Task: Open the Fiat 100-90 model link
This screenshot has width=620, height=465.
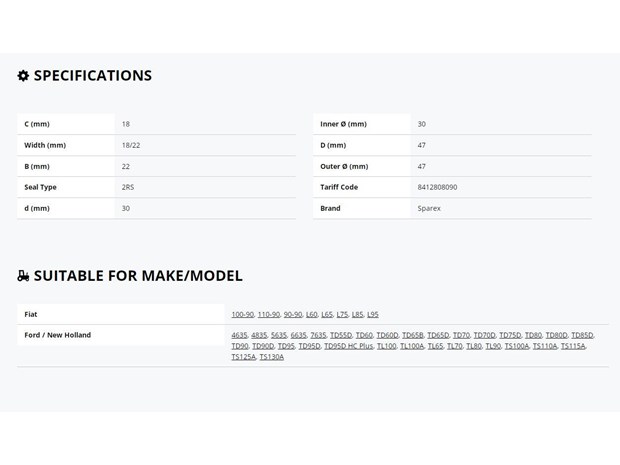Action: (x=242, y=314)
